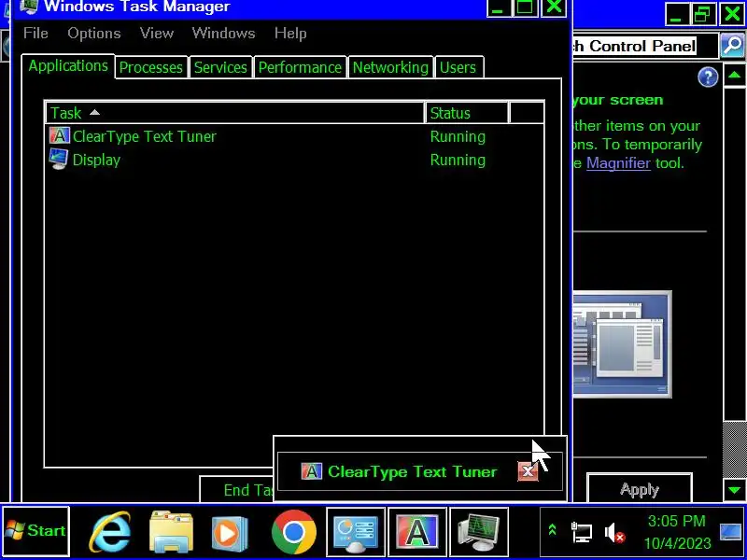This screenshot has height=560, width=747.
Task: Launch Windows Media Player from taskbar
Action: (x=230, y=532)
